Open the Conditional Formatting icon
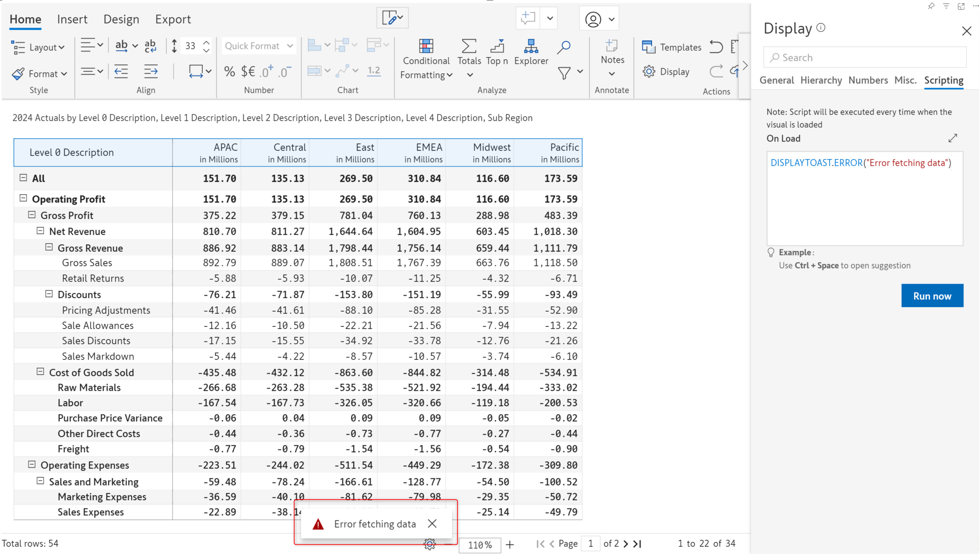980x556 pixels. click(x=426, y=46)
